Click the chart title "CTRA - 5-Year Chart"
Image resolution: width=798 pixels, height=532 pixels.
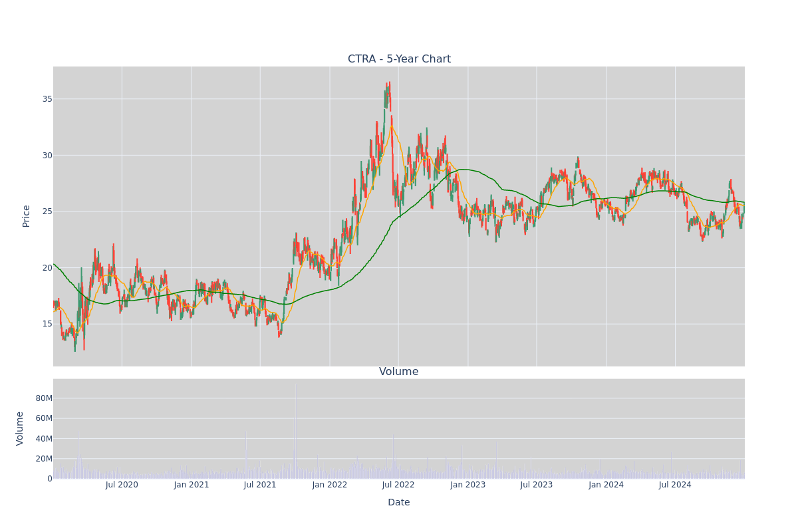399,59
